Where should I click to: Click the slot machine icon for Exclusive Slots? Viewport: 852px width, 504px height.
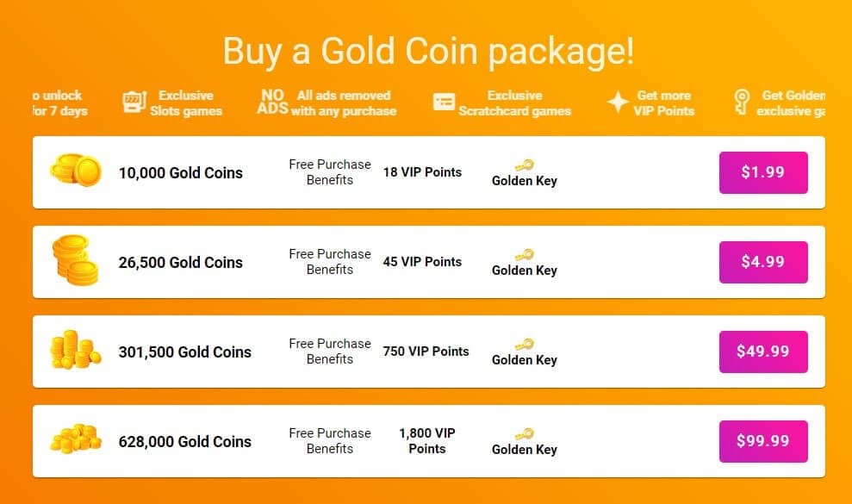coord(134,103)
